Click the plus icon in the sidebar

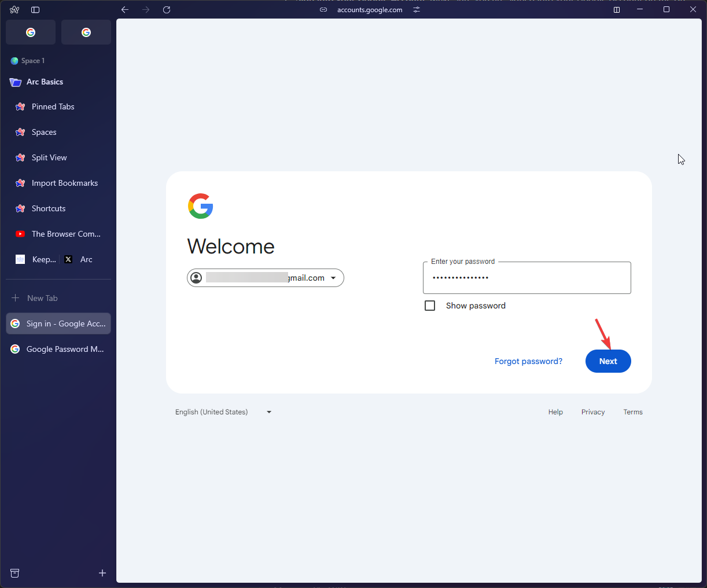tap(102, 573)
